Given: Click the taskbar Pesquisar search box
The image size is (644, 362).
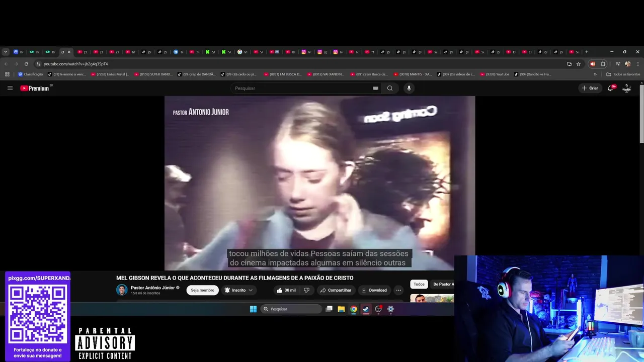Looking at the screenshot, I should pyautogui.click(x=291, y=309).
